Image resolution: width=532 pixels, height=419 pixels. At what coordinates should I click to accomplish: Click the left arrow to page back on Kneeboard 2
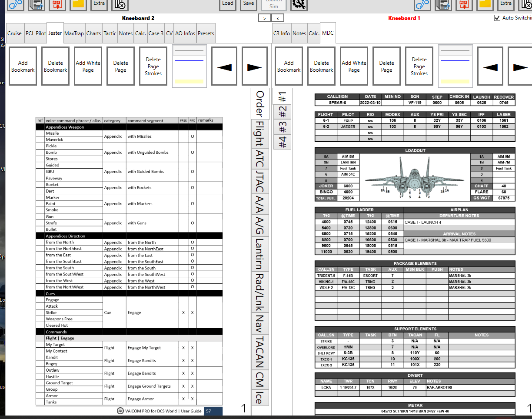pyautogui.click(x=224, y=66)
